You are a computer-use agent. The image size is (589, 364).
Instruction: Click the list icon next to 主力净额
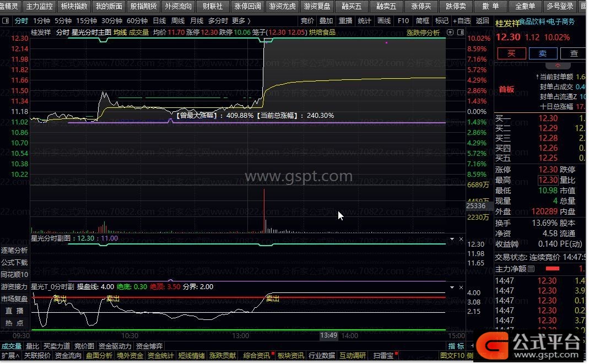[x=532, y=269]
